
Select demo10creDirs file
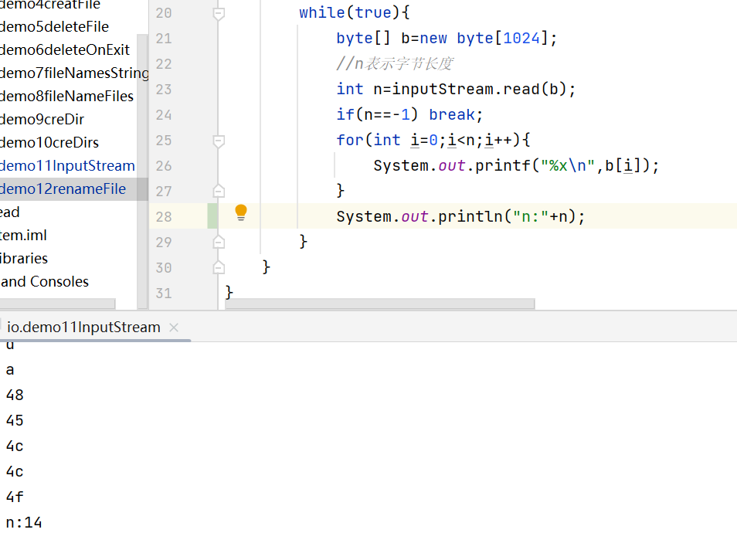pos(49,142)
